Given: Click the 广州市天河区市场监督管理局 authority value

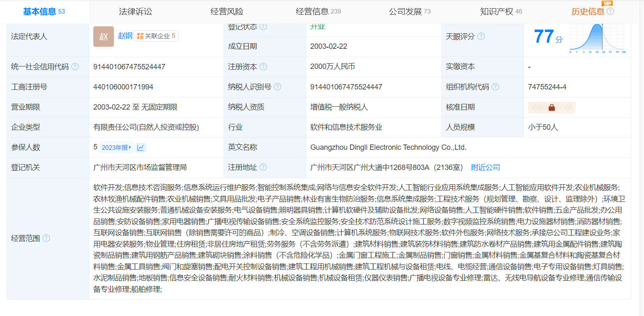Looking at the screenshot, I should [x=140, y=167].
